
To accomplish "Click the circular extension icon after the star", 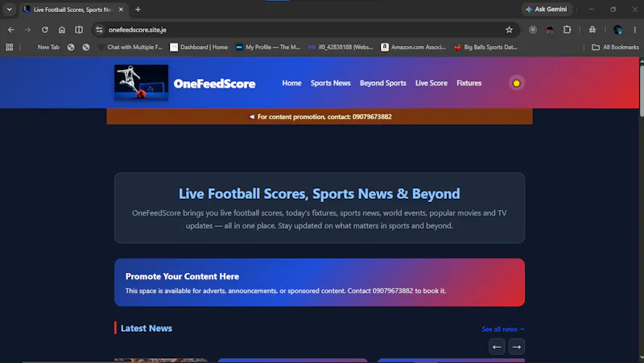I will pyautogui.click(x=533, y=30).
